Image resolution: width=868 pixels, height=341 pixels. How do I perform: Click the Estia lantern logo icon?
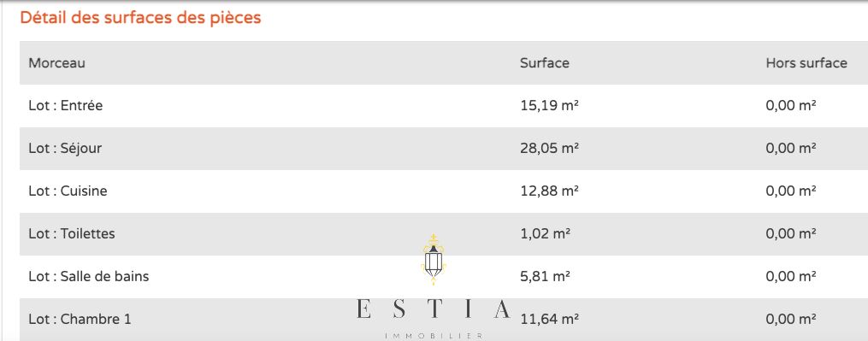[434, 260]
